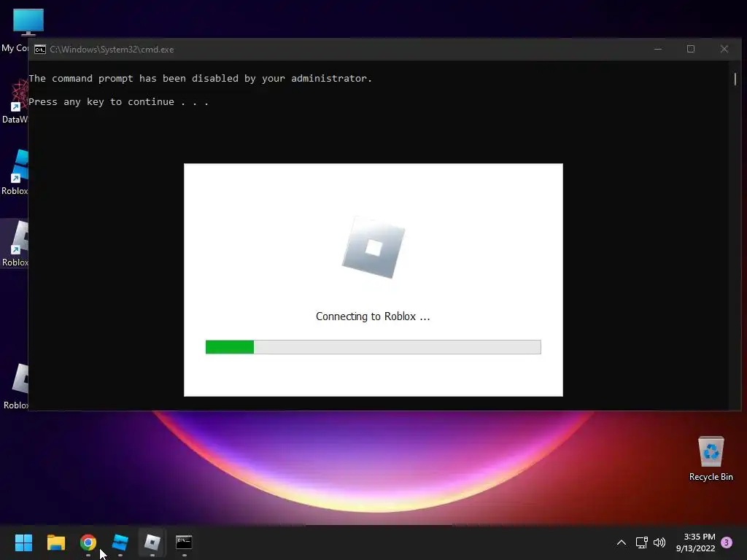Click the 'command prompt has been disabled' message
Image resolution: width=747 pixels, height=560 pixels.
pyautogui.click(x=200, y=79)
